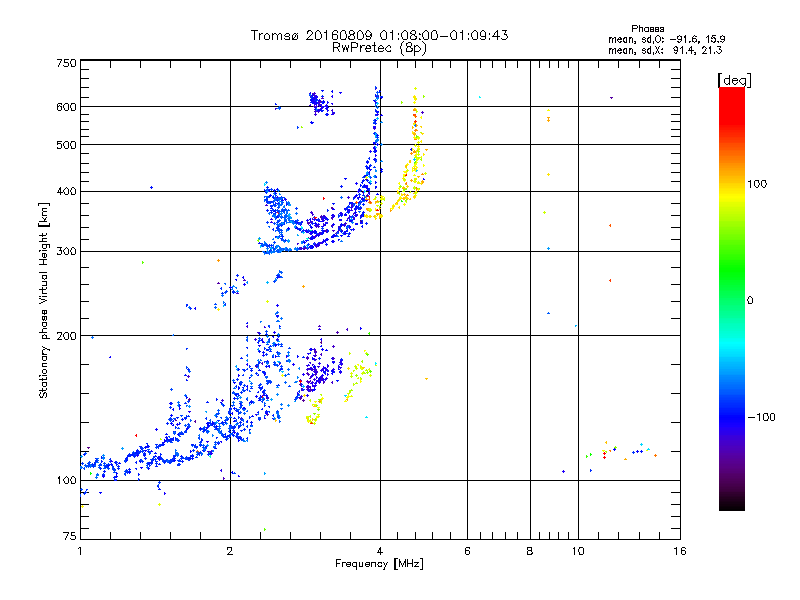
Task: Click the y-axis tick label '500'
Action: tap(66, 145)
